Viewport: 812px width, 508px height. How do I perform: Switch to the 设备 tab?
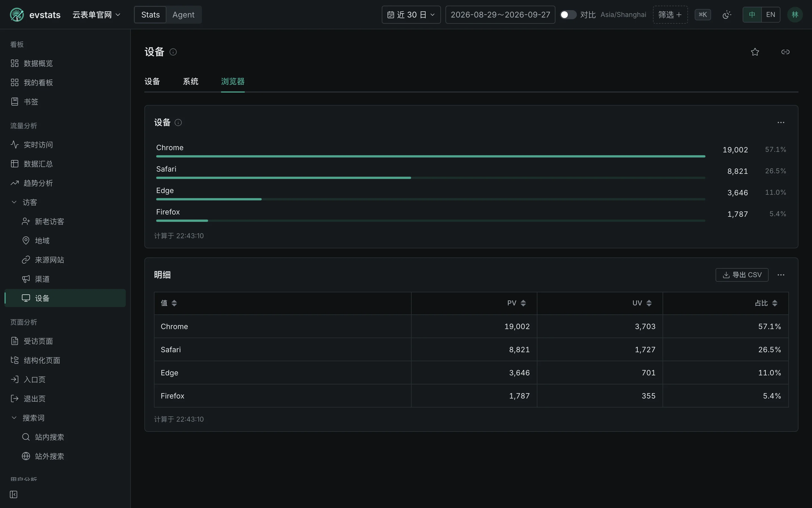(x=152, y=81)
